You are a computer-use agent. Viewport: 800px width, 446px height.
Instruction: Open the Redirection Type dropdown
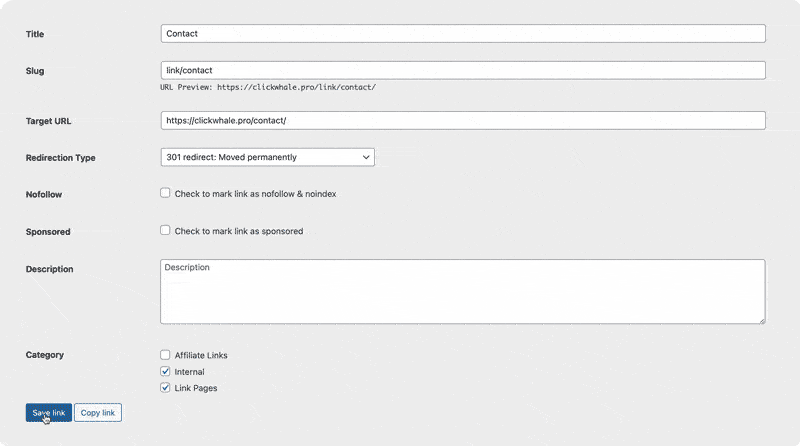tap(267, 157)
